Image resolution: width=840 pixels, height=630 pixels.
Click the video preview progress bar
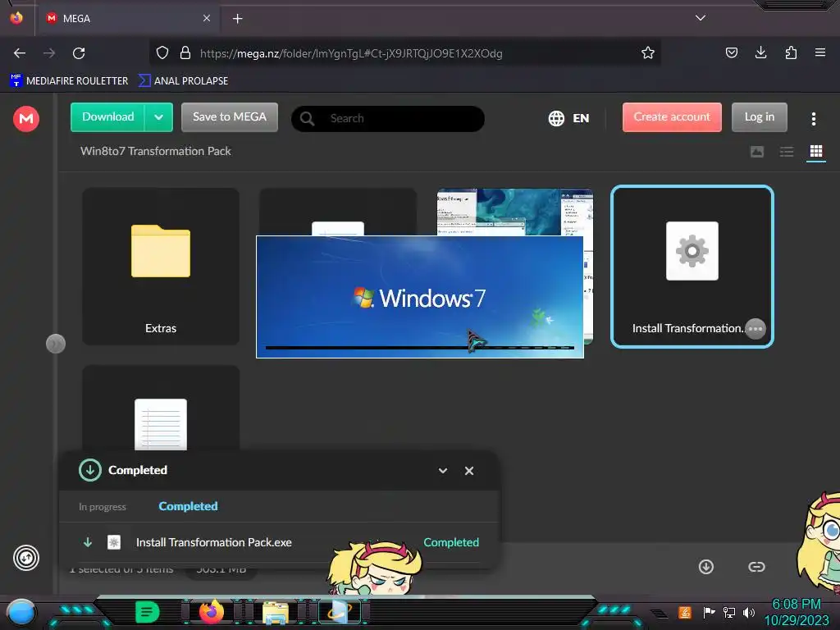pos(420,348)
